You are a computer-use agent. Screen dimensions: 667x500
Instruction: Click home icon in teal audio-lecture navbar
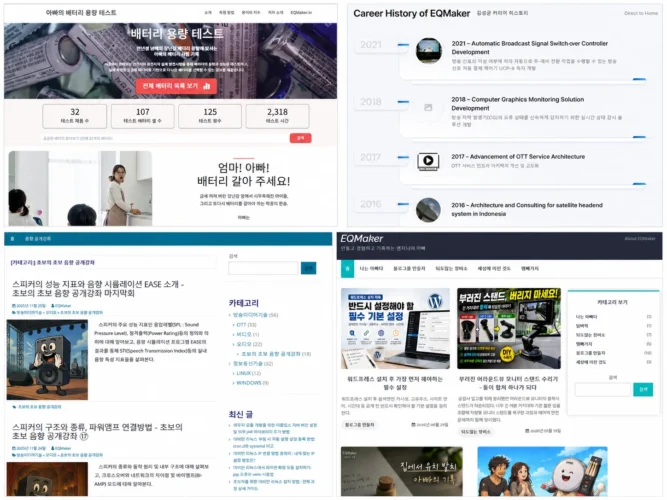(12, 239)
